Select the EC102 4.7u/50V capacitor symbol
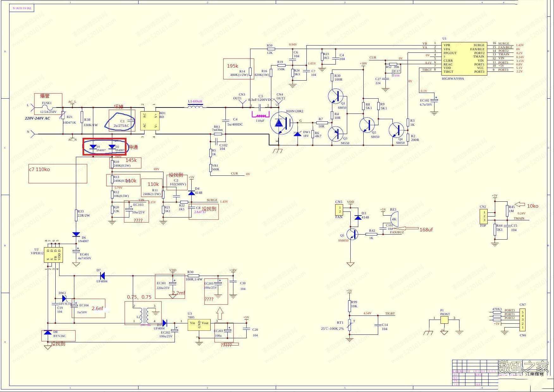Viewport: 554px width, 392px height. pos(434,100)
